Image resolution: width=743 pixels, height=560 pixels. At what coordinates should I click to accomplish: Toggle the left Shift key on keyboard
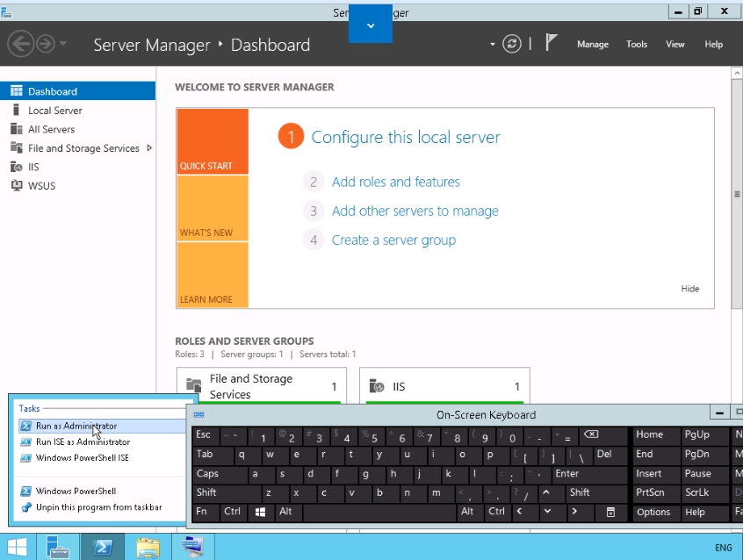pos(206,492)
